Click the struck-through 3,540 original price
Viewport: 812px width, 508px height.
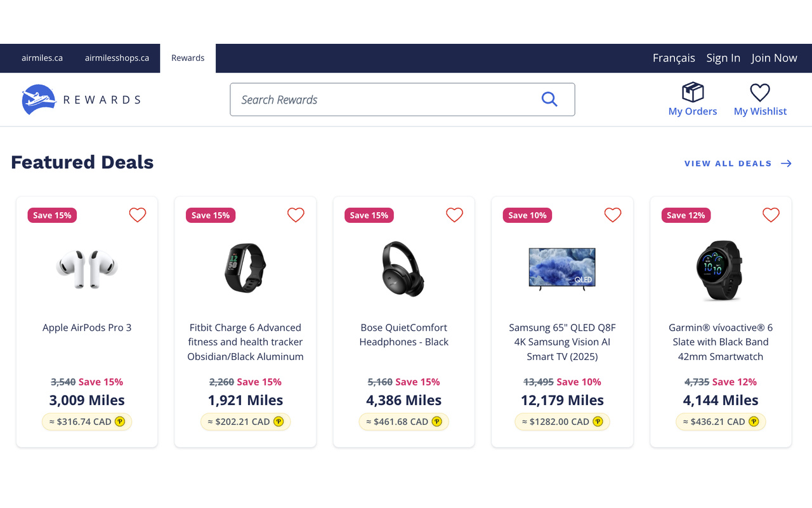[63, 382]
